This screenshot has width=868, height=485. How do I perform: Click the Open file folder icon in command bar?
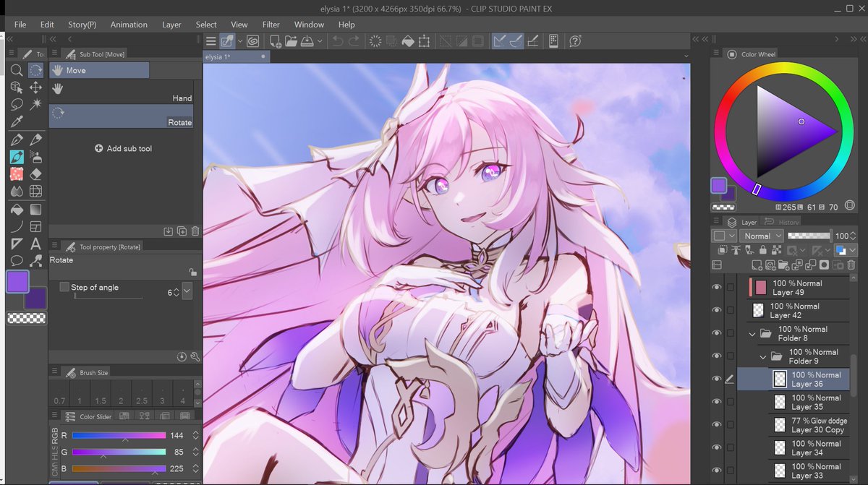pos(291,41)
